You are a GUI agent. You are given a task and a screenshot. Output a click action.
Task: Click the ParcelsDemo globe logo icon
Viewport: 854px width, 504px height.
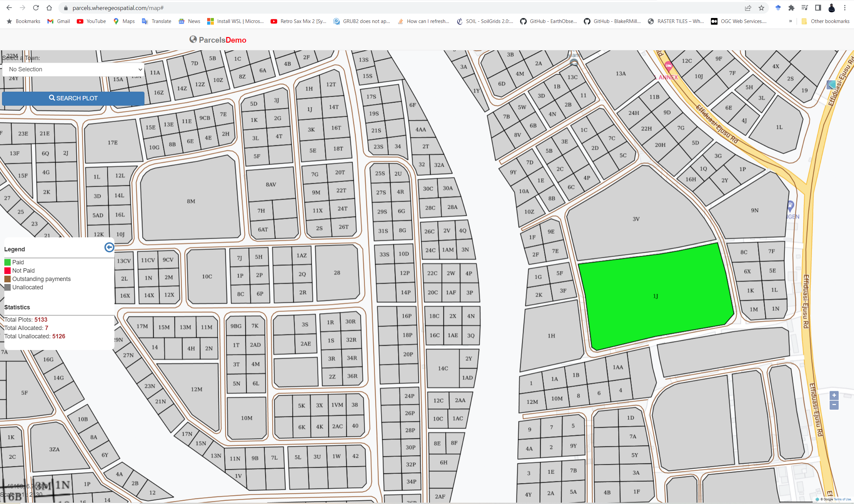click(x=193, y=39)
